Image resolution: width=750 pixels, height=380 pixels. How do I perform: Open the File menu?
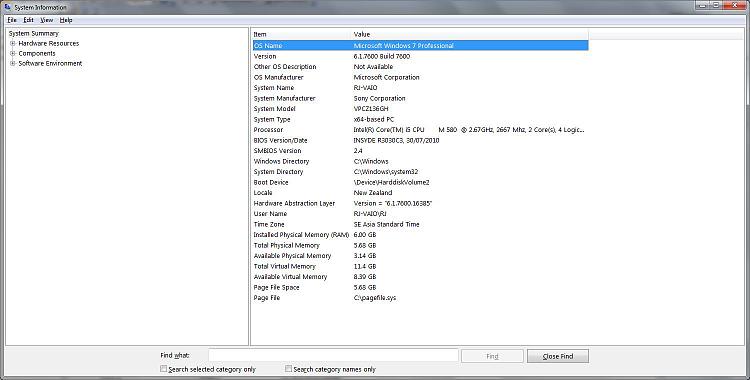click(x=12, y=20)
